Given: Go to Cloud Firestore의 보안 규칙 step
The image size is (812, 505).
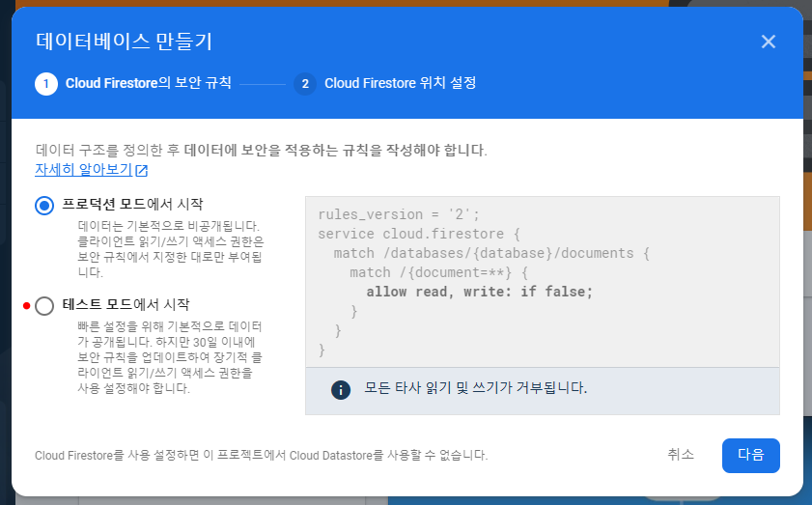Looking at the screenshot, I should [148, 83].
